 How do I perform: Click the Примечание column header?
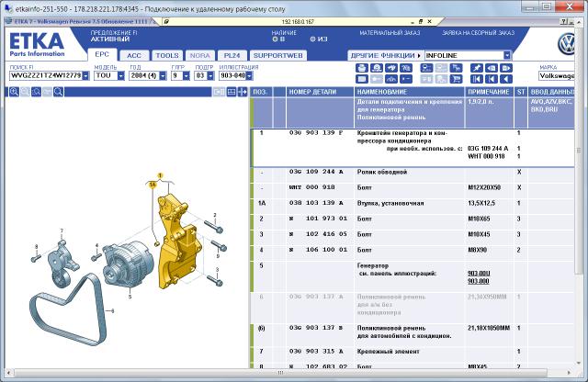point(489,92)
